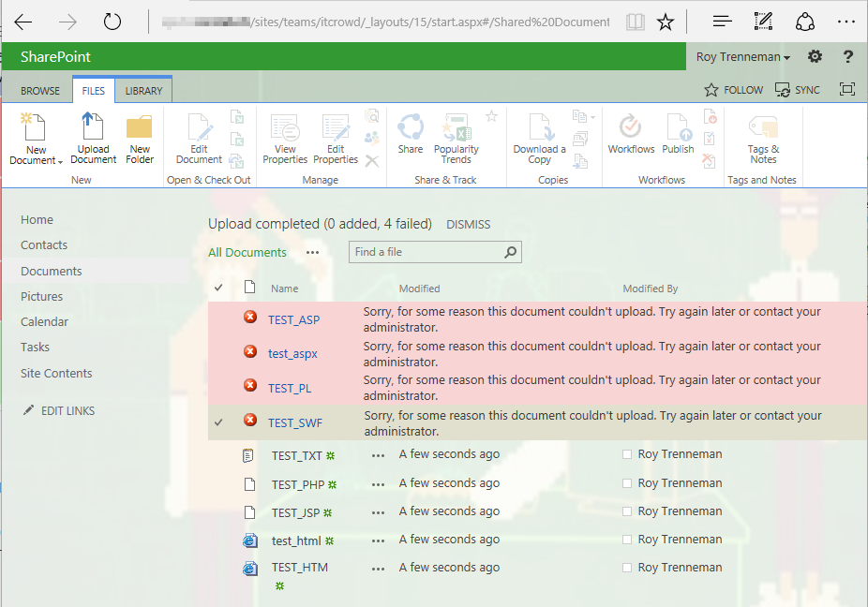Open the TEST_HTM item ellipsis menu
The image size is (868, 607).
pyautogui.click(x=378, y=569)
